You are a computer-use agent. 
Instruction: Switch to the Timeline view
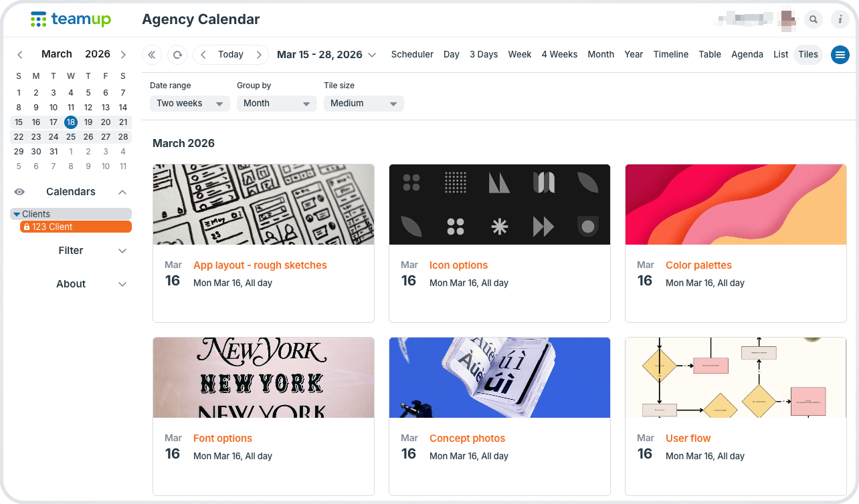pyautogui.click(x=670, y=55)
